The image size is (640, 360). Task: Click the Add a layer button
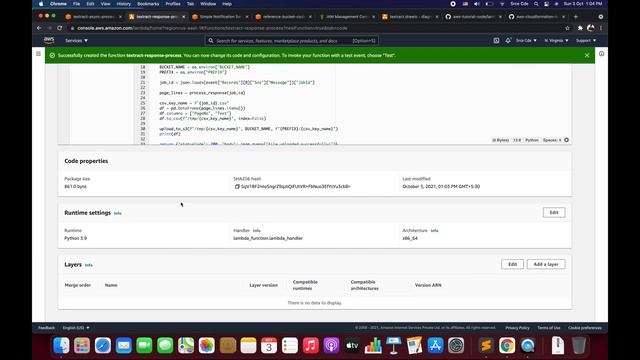546,264
